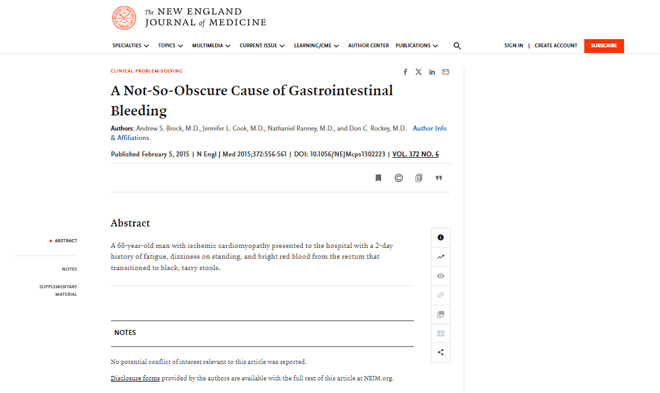Open the cite article quote icon
The width and height of the screenshot is (660, 393).
tap(439, 178)
